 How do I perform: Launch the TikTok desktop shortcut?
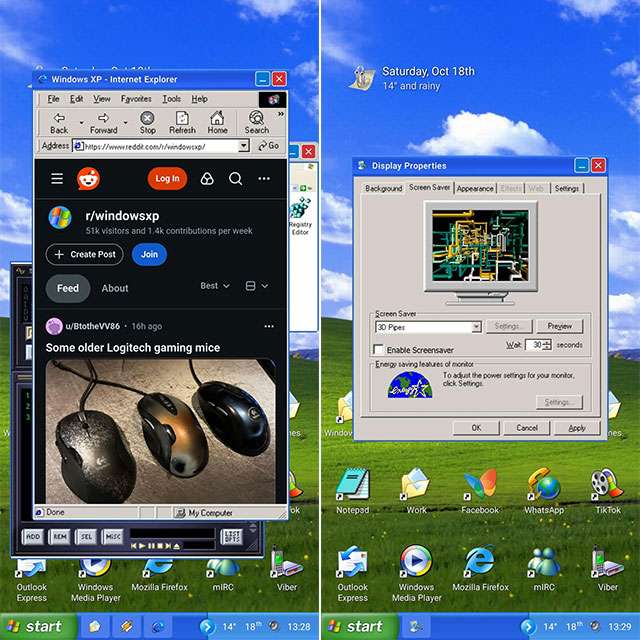pyautogui.click(x=608, y=491)
